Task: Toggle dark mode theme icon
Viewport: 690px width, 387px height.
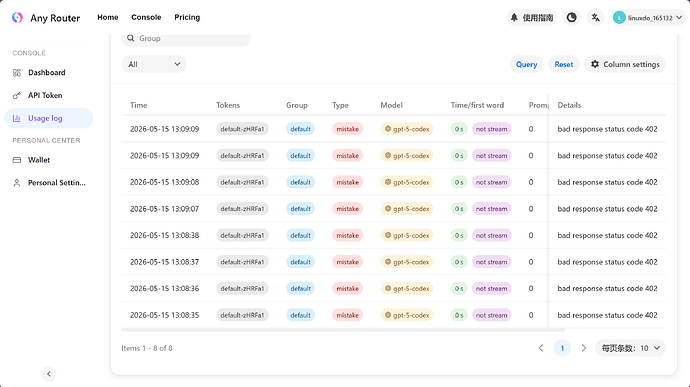Action: (x=571, y=18)
